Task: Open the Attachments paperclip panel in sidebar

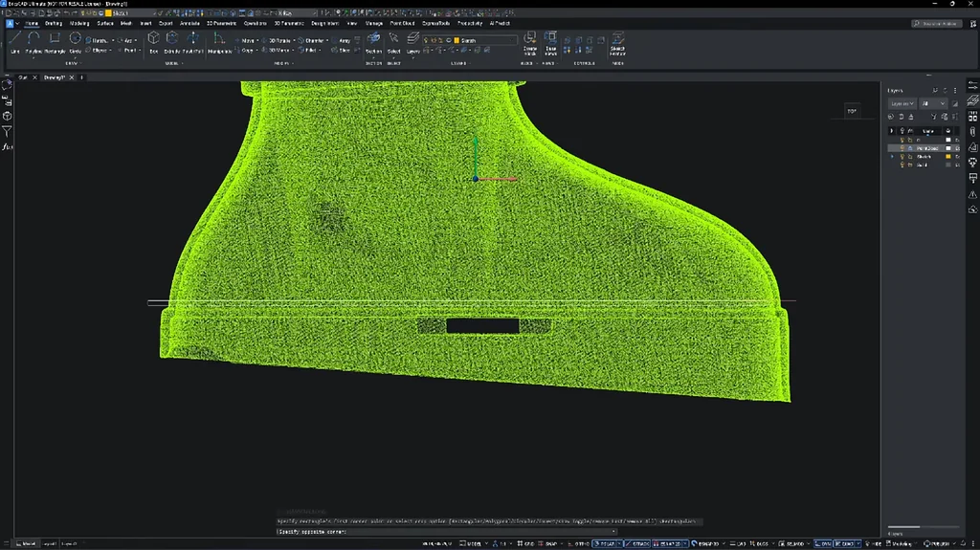Action: click(x=972, y=131)
